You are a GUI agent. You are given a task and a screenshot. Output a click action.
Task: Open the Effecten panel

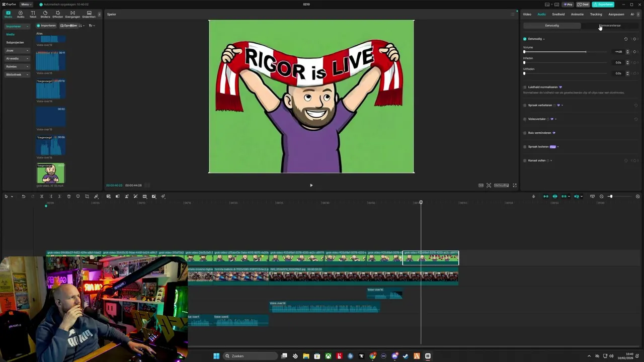pyautogui.click(x=58, y=14)
